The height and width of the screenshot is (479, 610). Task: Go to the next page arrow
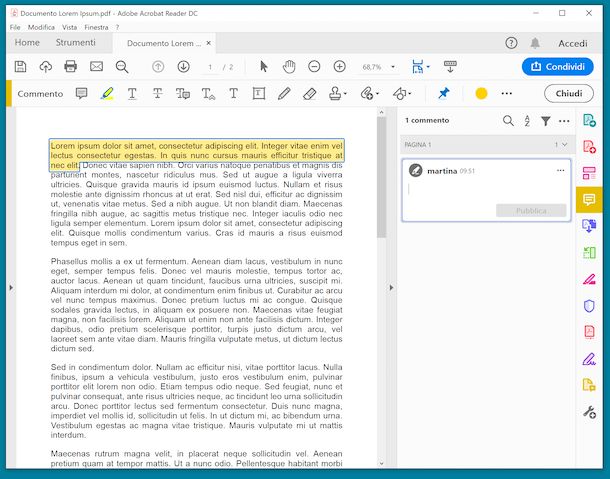pyautogui.click(x=183, y=67)
